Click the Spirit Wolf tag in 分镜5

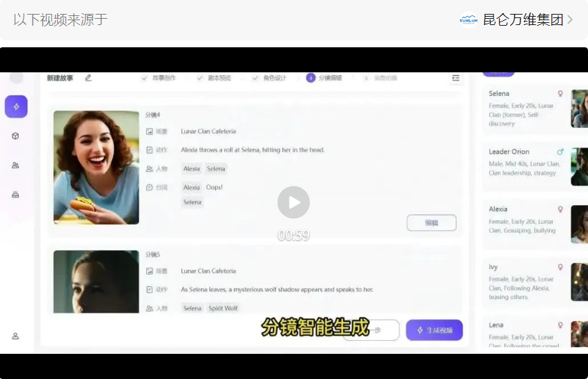point(223,308)
